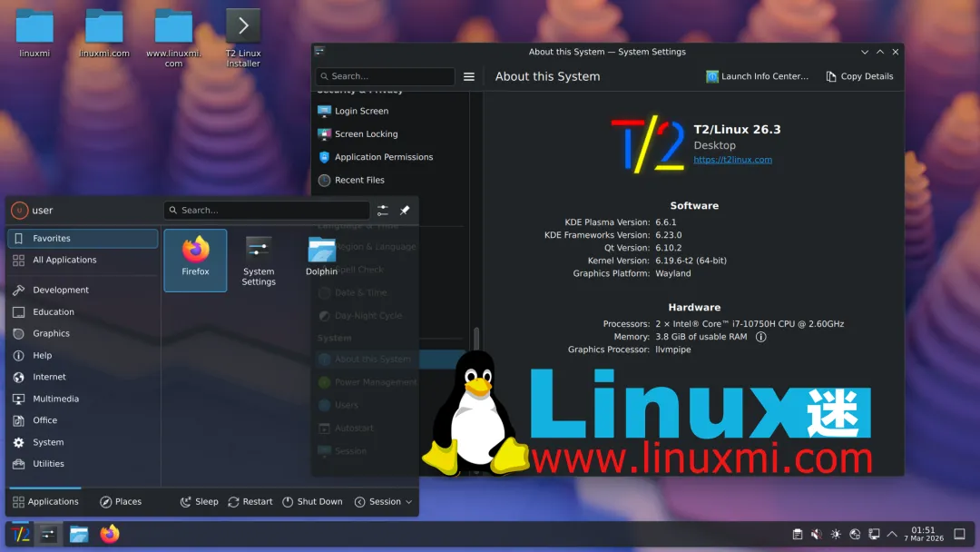Image resolution: width=980 pixels, height=552 pixels.
Task: Click System Settings taskbar icon
Action: [48, 534]
